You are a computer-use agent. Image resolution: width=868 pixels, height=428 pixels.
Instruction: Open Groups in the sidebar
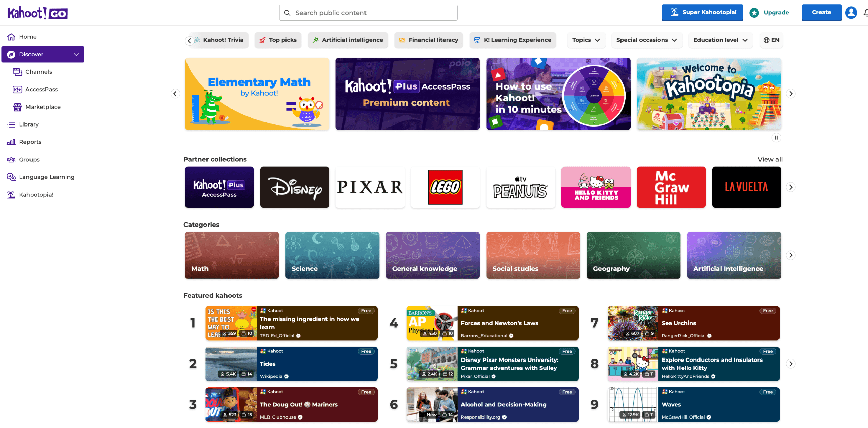43,160
